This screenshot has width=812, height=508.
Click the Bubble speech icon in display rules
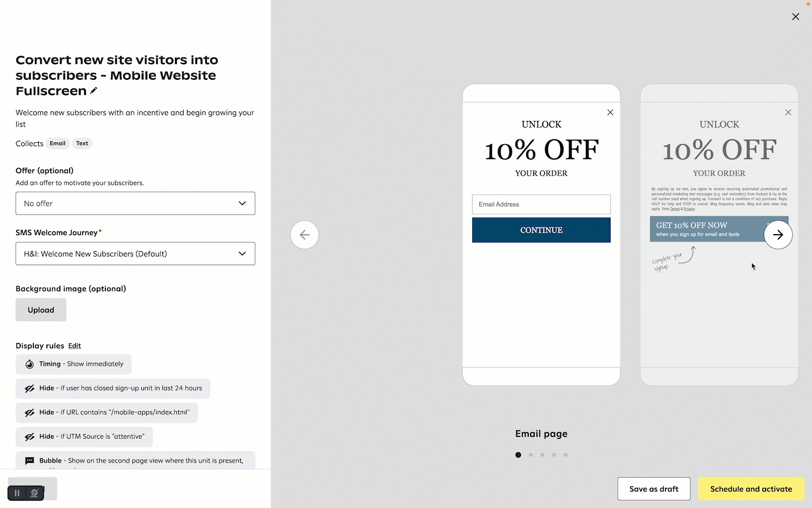29,461
